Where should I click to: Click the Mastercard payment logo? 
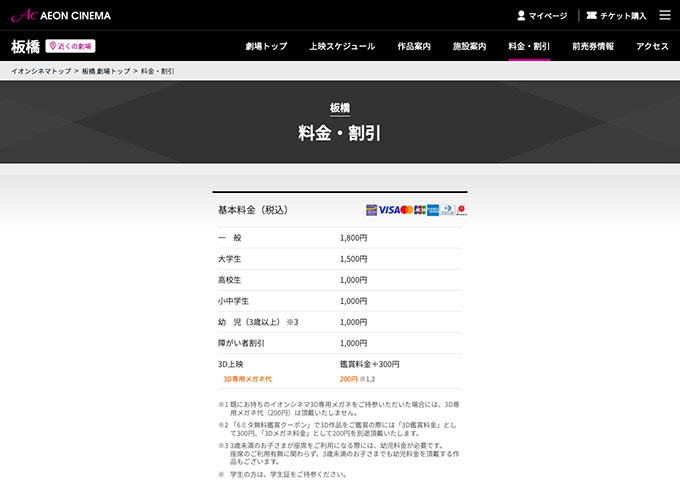[407, 210]
